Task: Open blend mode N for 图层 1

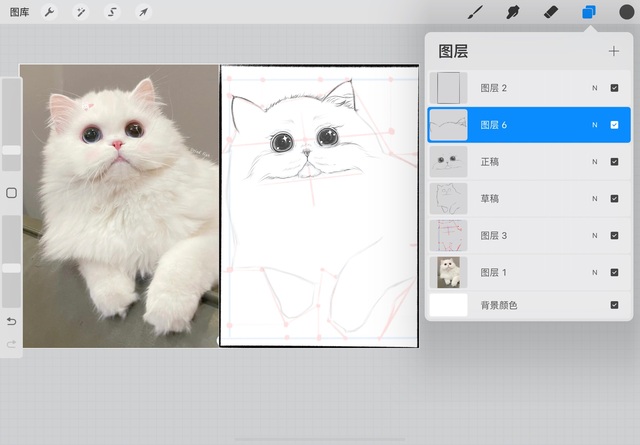Action: (594, 272)
